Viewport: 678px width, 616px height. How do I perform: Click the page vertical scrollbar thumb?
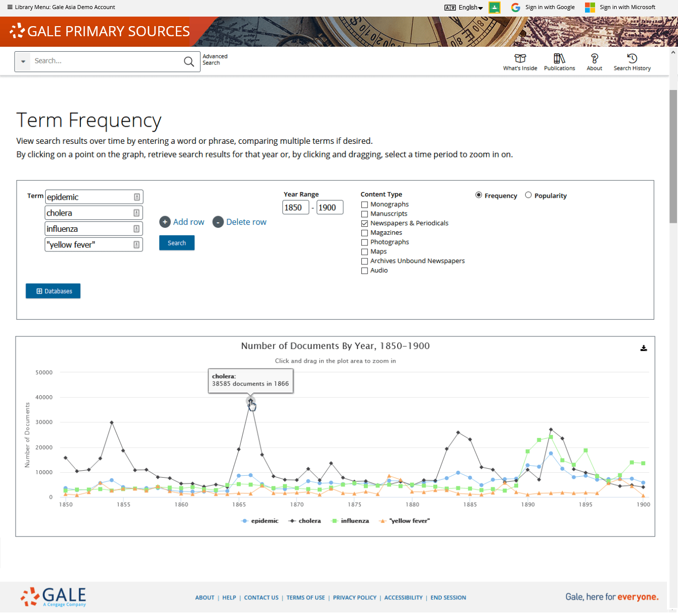point(673,156)
